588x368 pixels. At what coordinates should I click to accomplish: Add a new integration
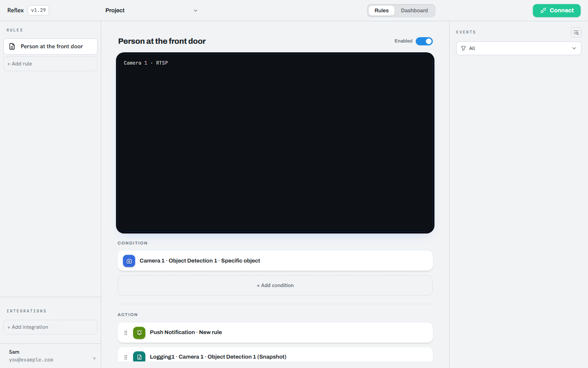[51, 327]
